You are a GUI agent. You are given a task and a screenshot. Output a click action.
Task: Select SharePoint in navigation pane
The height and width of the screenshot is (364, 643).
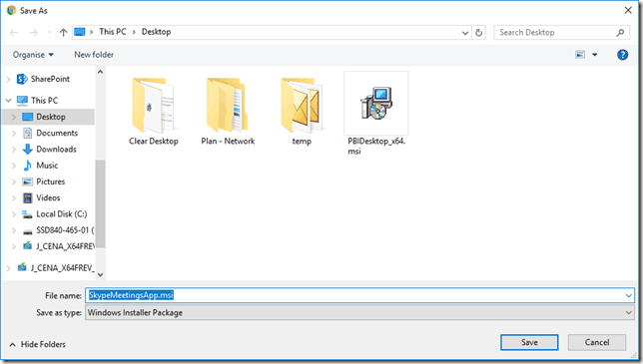[50, 79]
